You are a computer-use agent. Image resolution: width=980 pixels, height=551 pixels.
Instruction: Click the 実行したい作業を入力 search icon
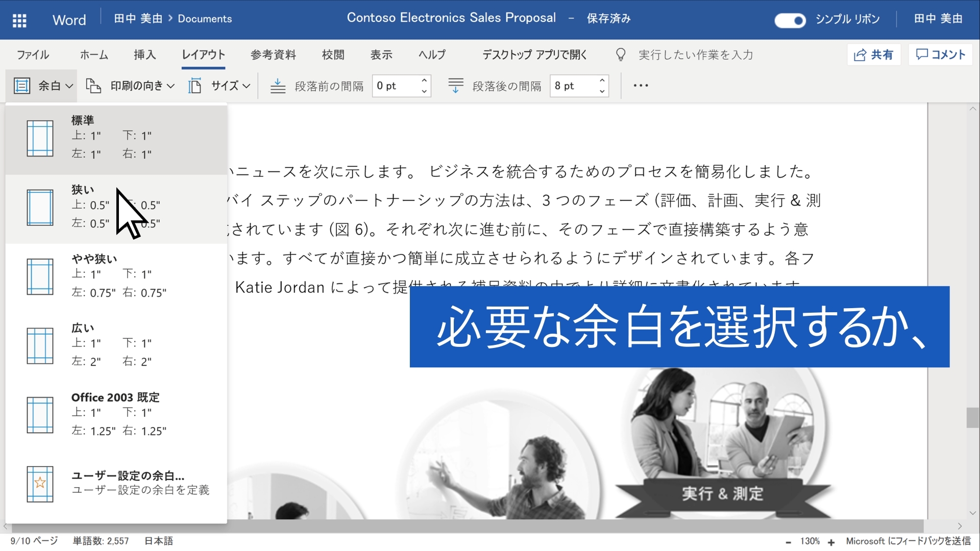pyautogui.click(x=619, y=56)
